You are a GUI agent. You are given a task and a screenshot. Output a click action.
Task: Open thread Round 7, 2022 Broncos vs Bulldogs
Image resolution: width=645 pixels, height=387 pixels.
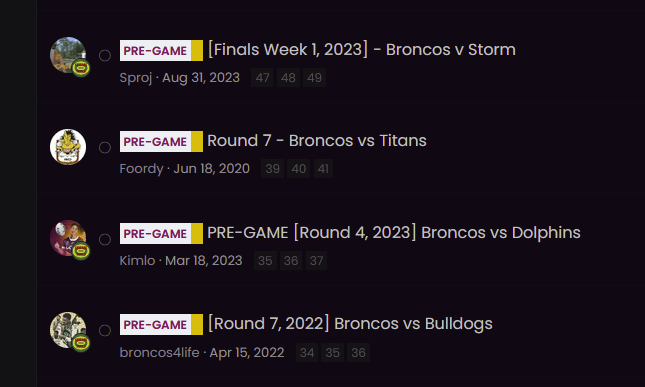point(350,324)
